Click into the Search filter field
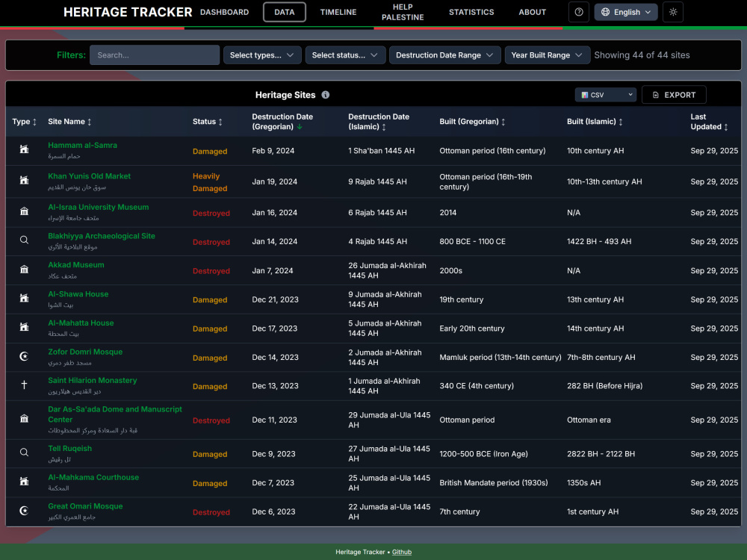The height and width of the screenshot is (560, 747). click(155, 55)
